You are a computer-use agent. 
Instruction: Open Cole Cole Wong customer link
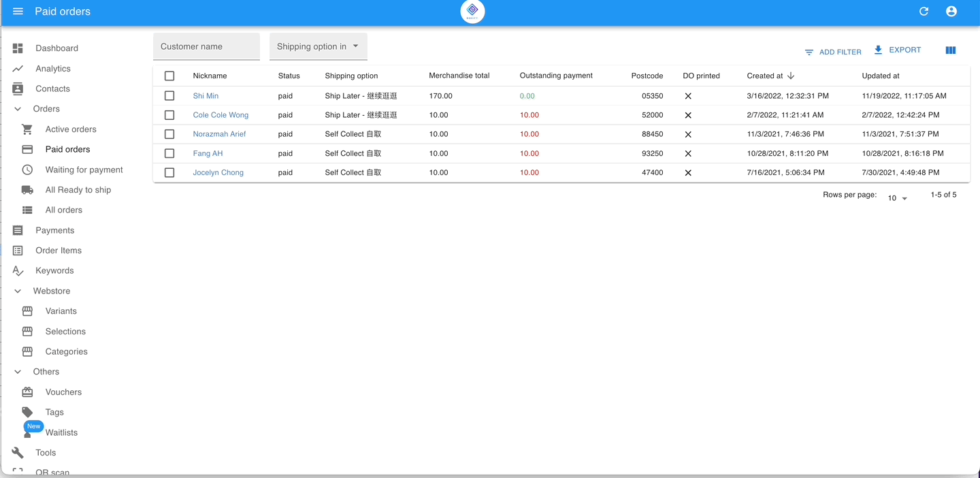220,115
